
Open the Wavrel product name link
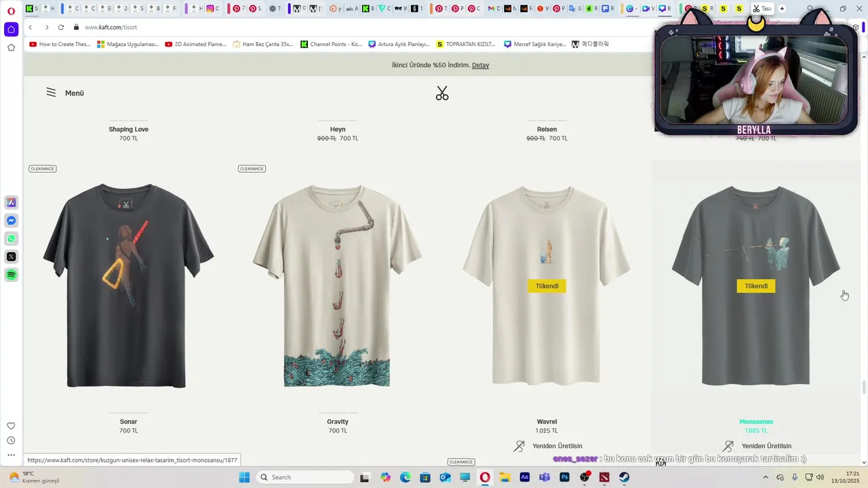pos(547,422)
